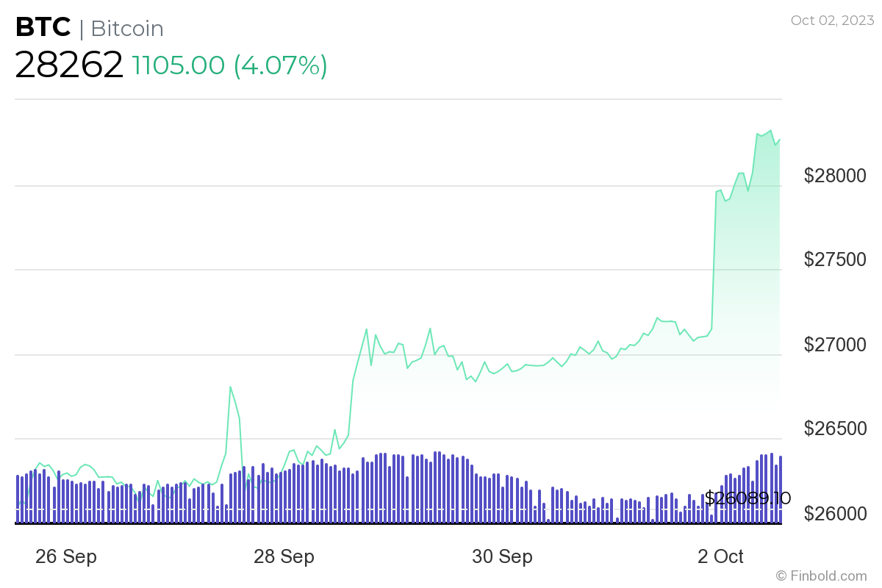The height and width of the screenshot is (588, 882).
Task: Click the $27000 price axis label
Action: pos(835,344)
